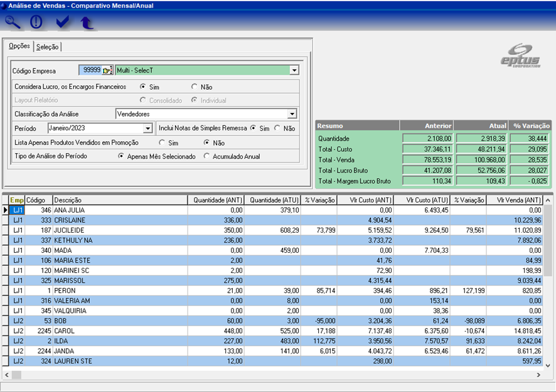Click the return arrow icon in toolbar
Image resolution: width=556 pixels, height=392 pixels.
tap(87, 23)
